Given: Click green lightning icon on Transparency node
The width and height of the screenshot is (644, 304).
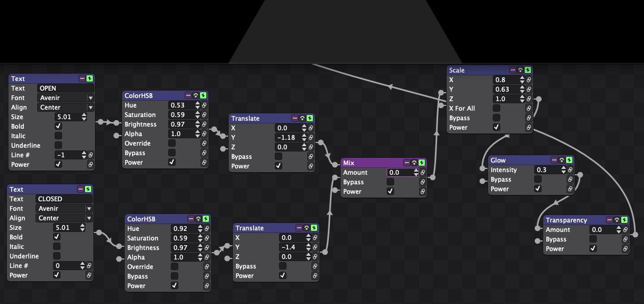Looking at the screenshot, I should coord(624,220).
